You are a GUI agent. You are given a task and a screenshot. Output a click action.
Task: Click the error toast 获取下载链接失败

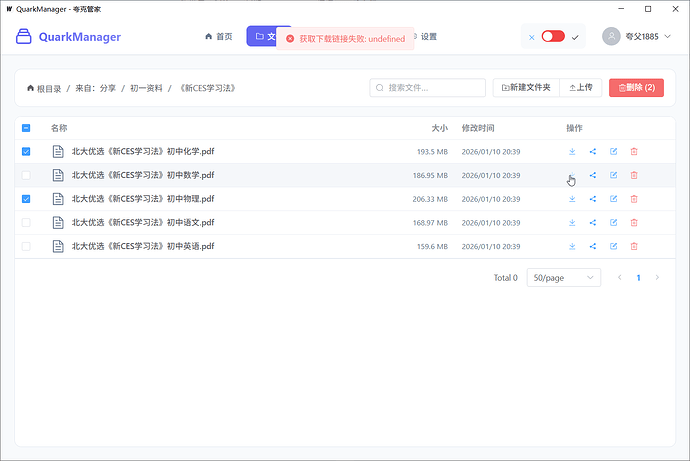coord(345,39)
